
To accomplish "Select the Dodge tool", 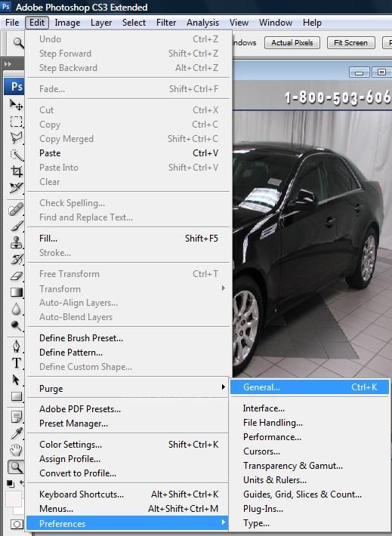I will [x=16, y=325].
